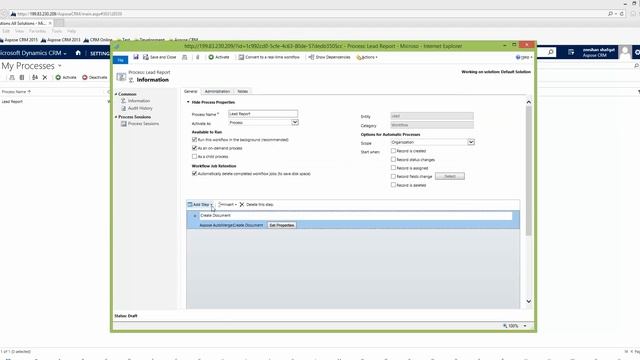
Task: Click scroll up arrow in process form
Action: click(529, 102)
